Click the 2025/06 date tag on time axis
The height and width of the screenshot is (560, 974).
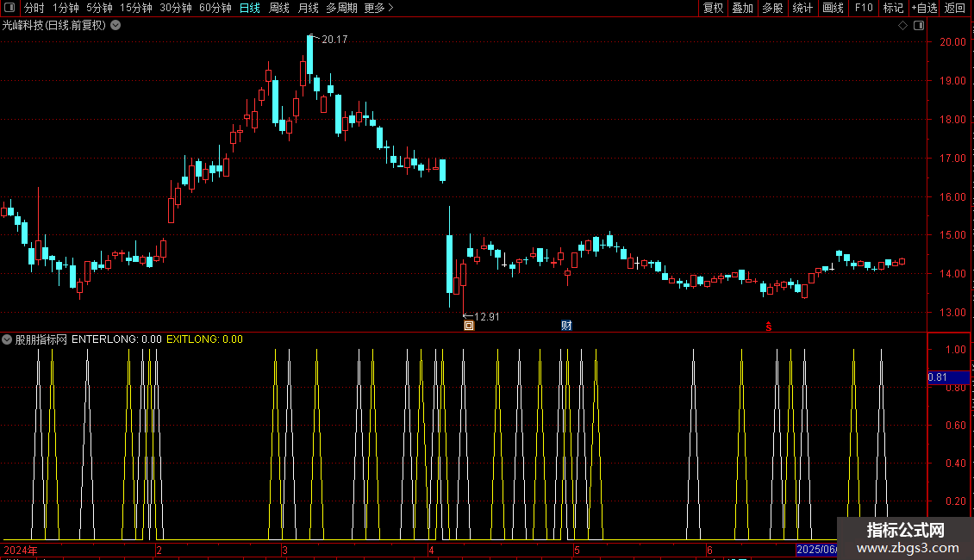[816, 550]
